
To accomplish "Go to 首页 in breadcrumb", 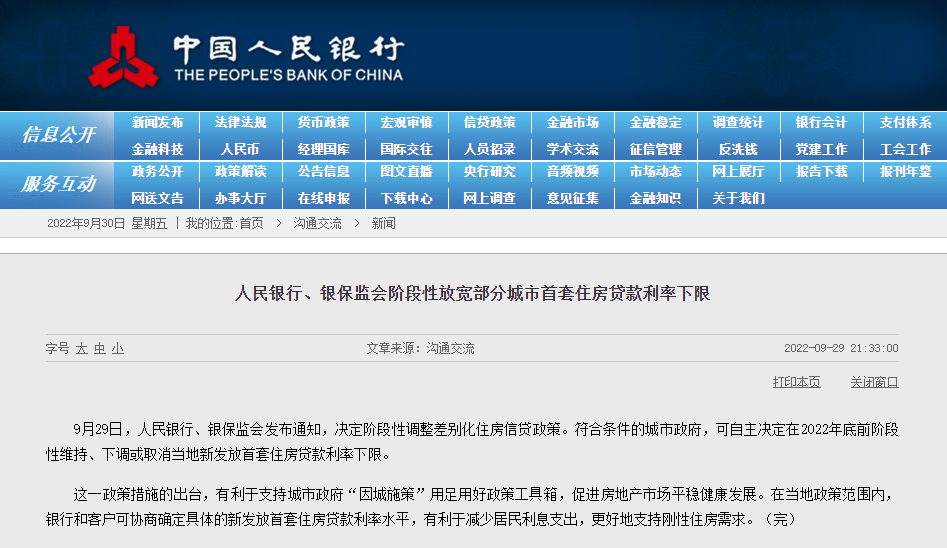I will coord(251,224).
